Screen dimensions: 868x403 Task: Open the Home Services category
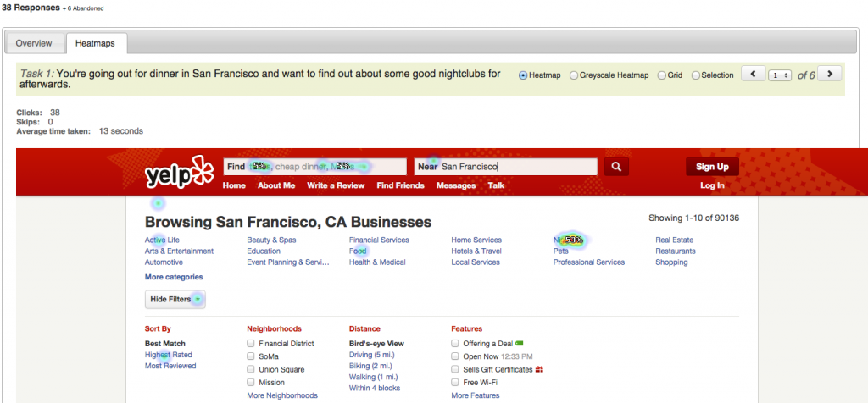[x=476, y=240]
